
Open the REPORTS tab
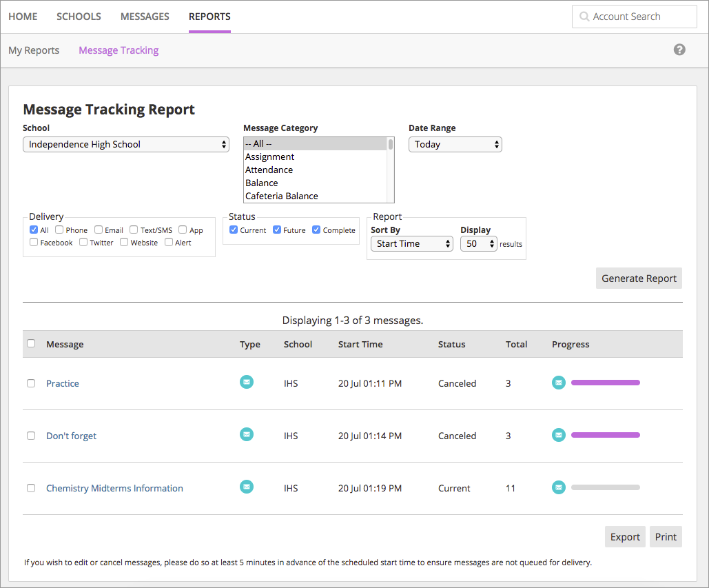coord(209,17)
